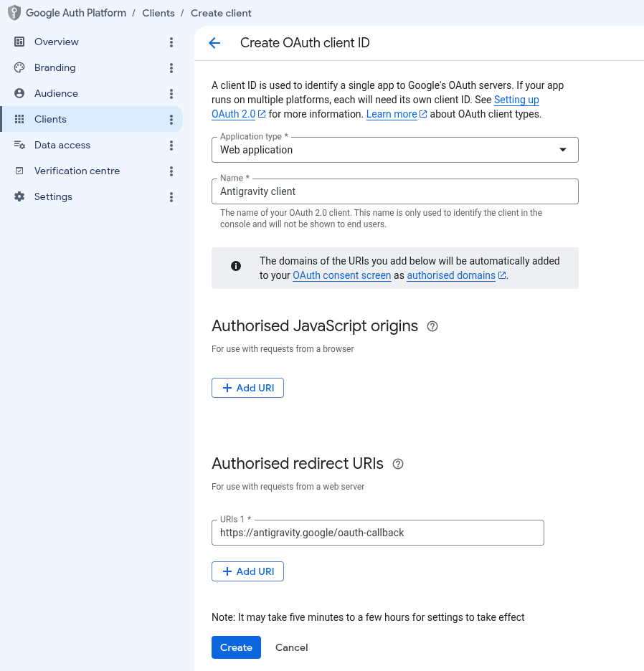Select Clients in the sidebar
644x671 pixels.
click(92, 119)
